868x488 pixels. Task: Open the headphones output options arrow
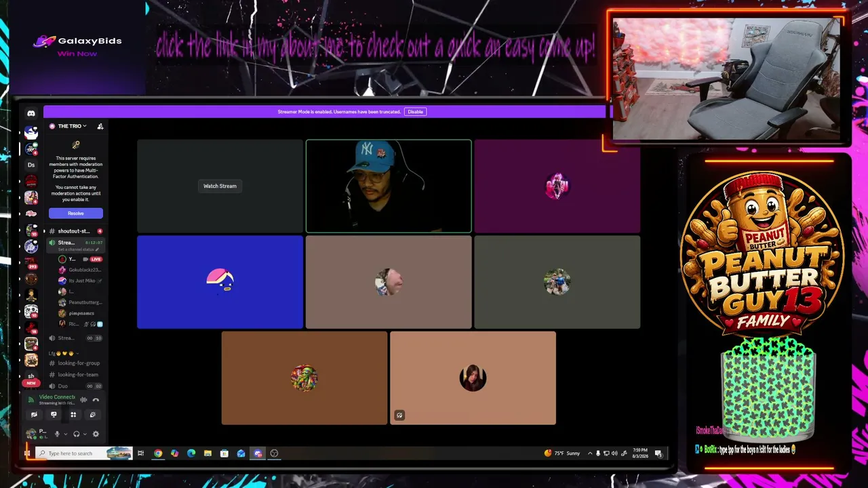coord(85,434)
